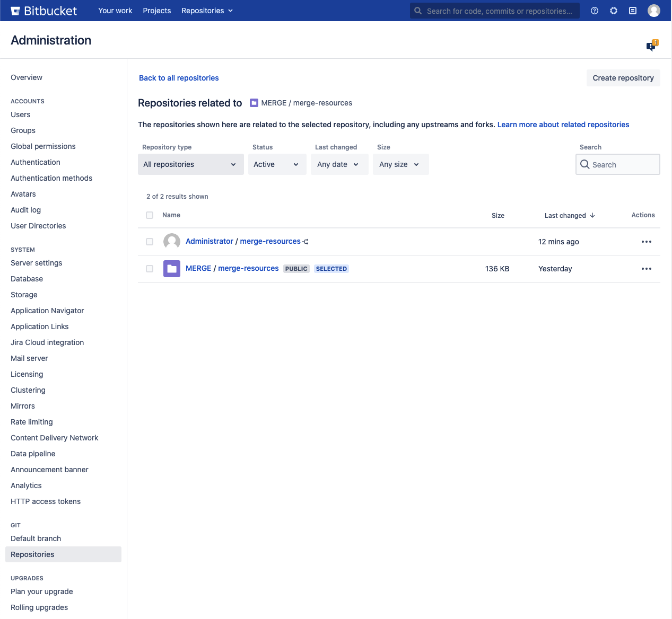
Task: Go to Audit log in sidebar
Action: coord(25,210)
